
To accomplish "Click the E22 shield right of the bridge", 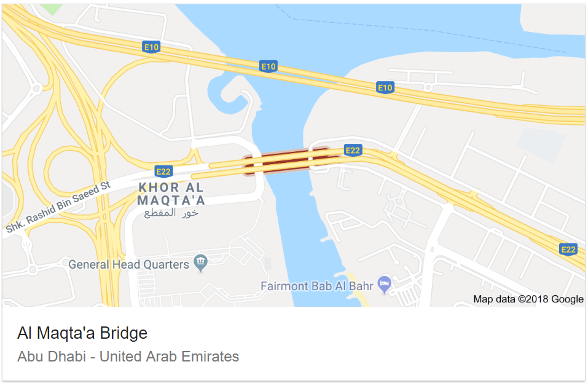I will coord(353,151).
